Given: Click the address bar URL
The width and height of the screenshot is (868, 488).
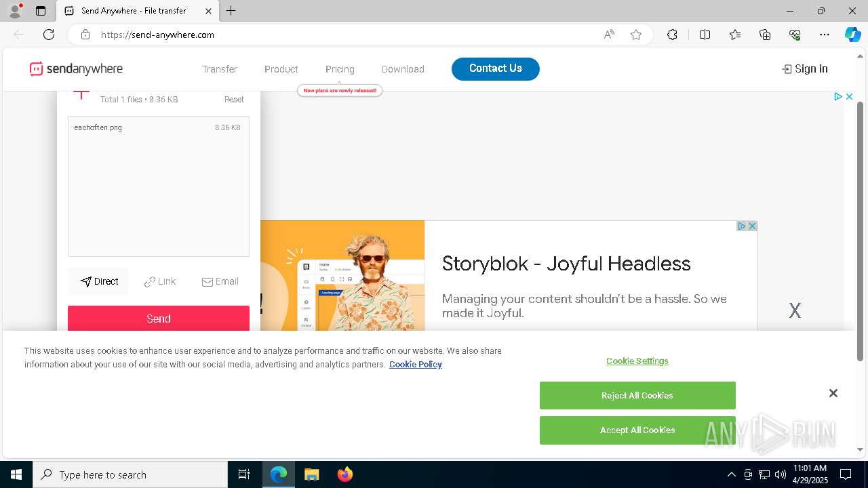Looking at the screenshot, I should point(157,35).
